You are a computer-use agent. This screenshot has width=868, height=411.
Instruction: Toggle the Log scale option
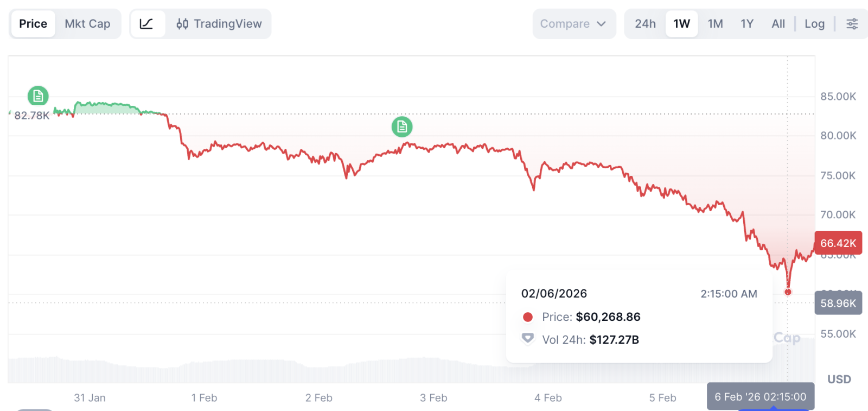[x=814, y=24]
